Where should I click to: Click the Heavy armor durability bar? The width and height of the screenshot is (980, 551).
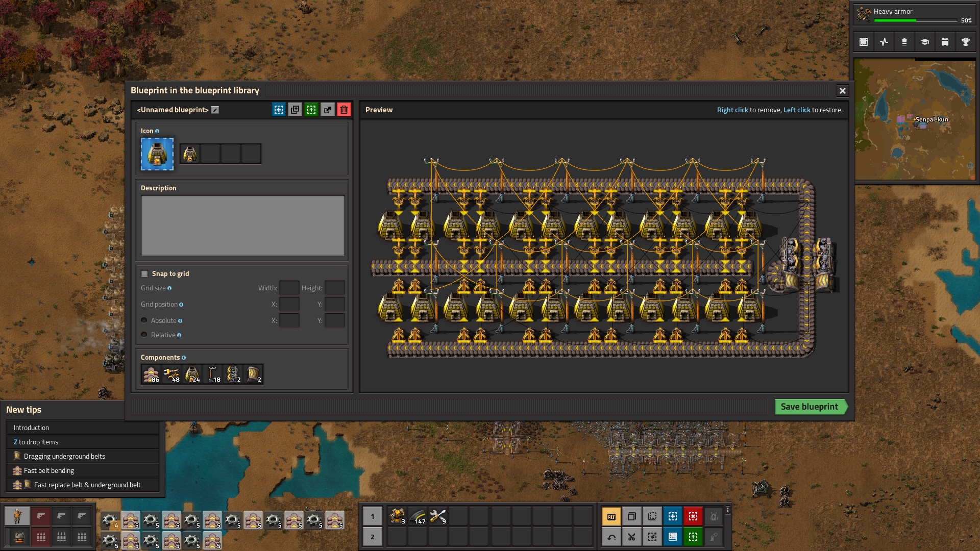(x=915, y=21)
